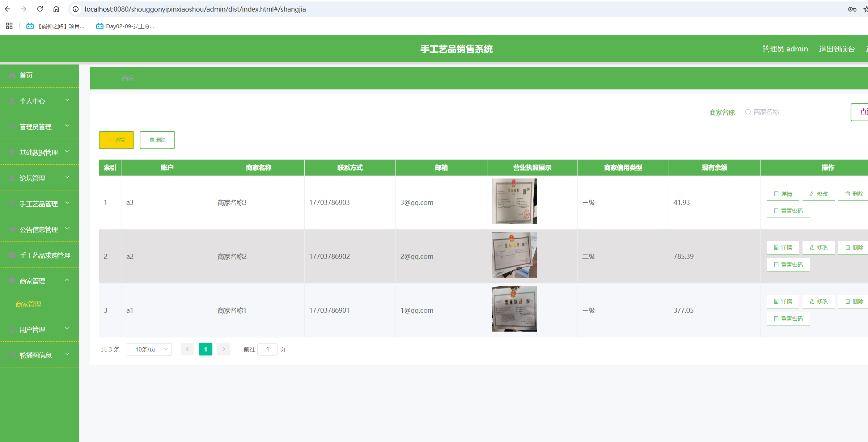This screenshot has width=868, height=442.
Task: Open the browser apps grid icon
Action: click(x=9, y=26)
